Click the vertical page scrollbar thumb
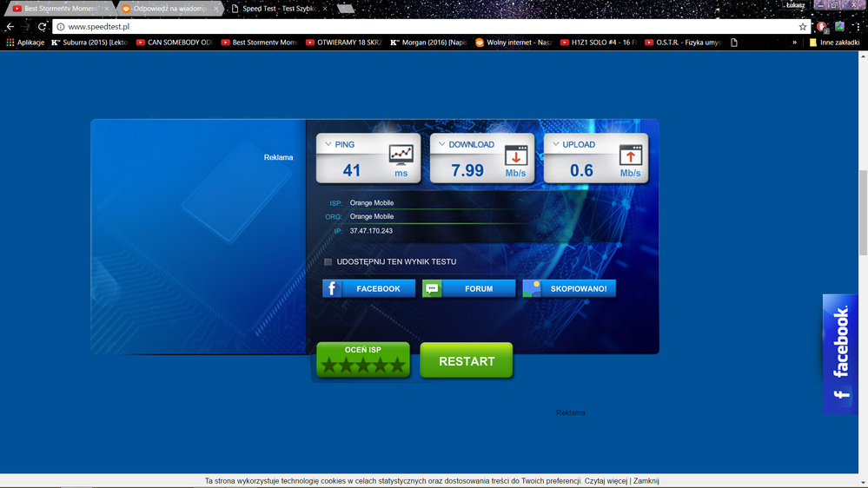Viewport: 868px width, 488px height. pos(863,213)
